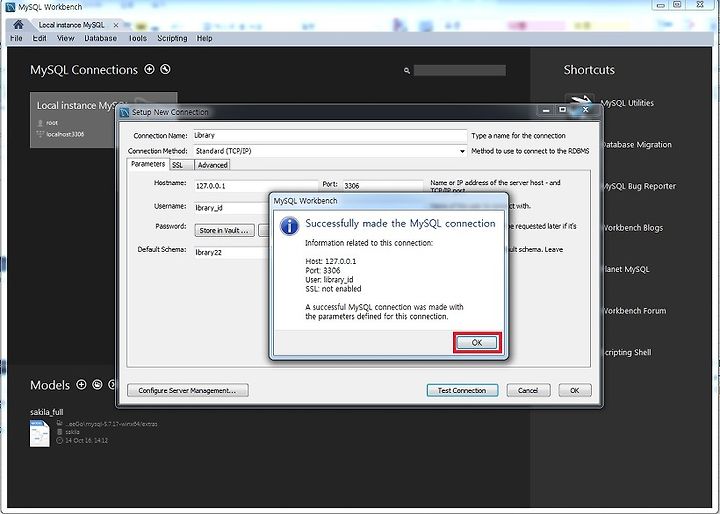720x514 pixels.
Task: Create a new model with the plus icon
Action: [x=81, y=384]
